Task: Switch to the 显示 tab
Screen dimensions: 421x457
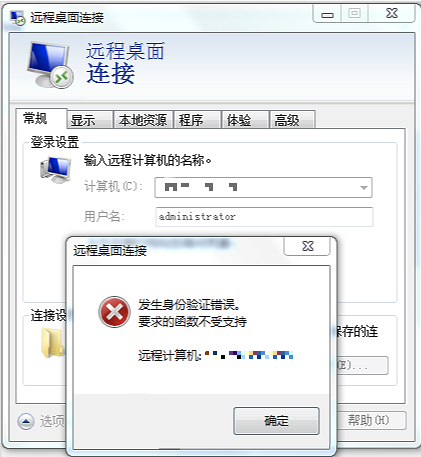Action: coord(83,120)
